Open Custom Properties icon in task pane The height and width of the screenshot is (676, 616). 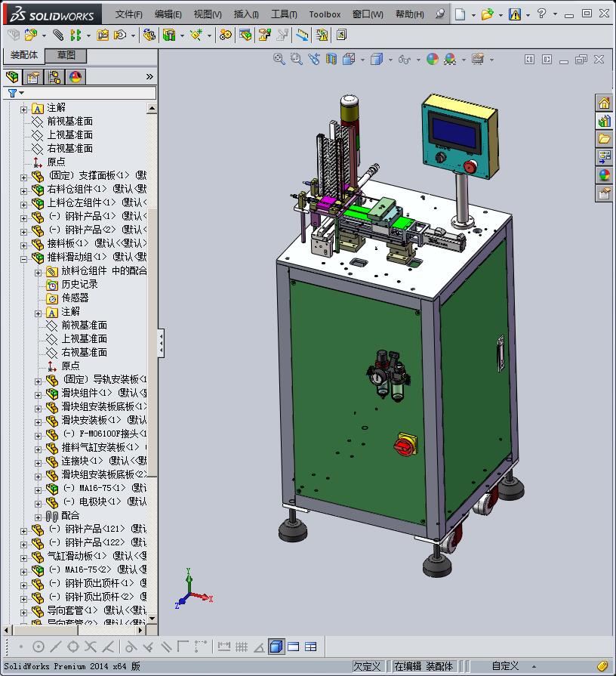point(604,193)
